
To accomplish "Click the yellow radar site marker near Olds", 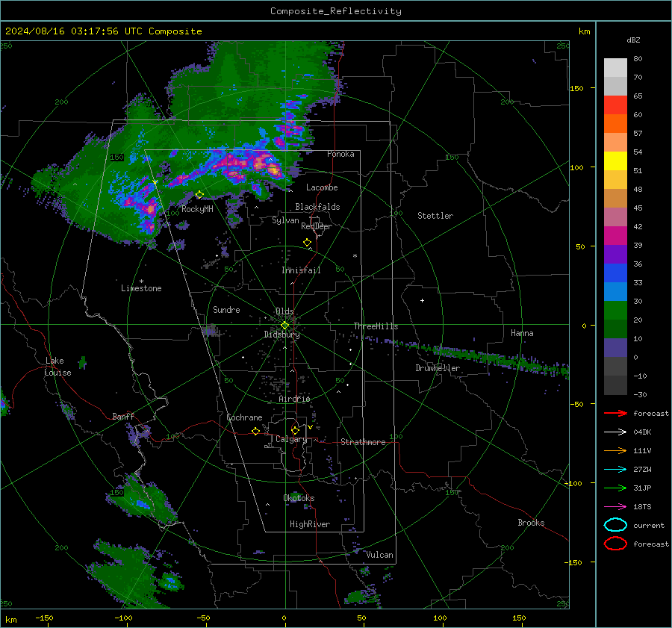I will [284, 326].
